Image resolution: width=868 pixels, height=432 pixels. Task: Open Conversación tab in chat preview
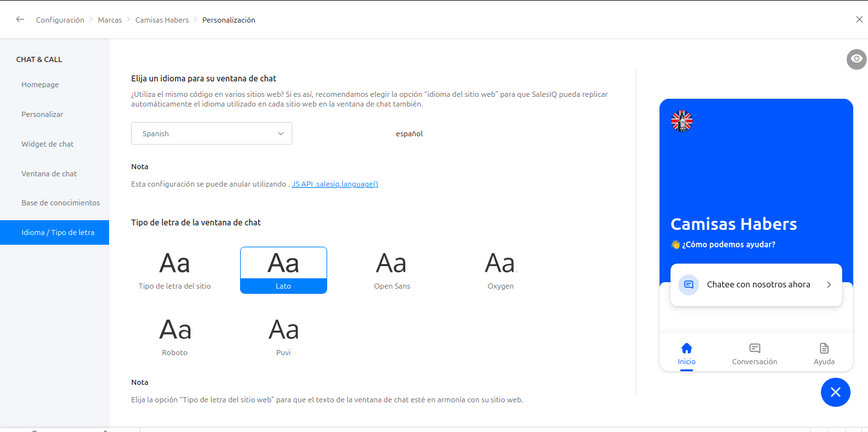tap(754, 355)
